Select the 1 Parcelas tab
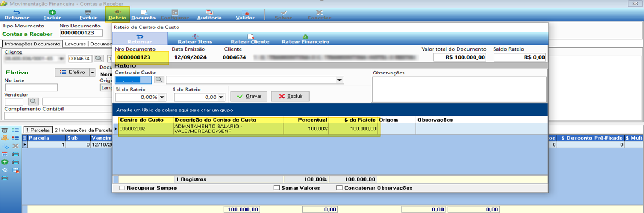The height and width of the screenshot is (213, 644). coord(38,130)
